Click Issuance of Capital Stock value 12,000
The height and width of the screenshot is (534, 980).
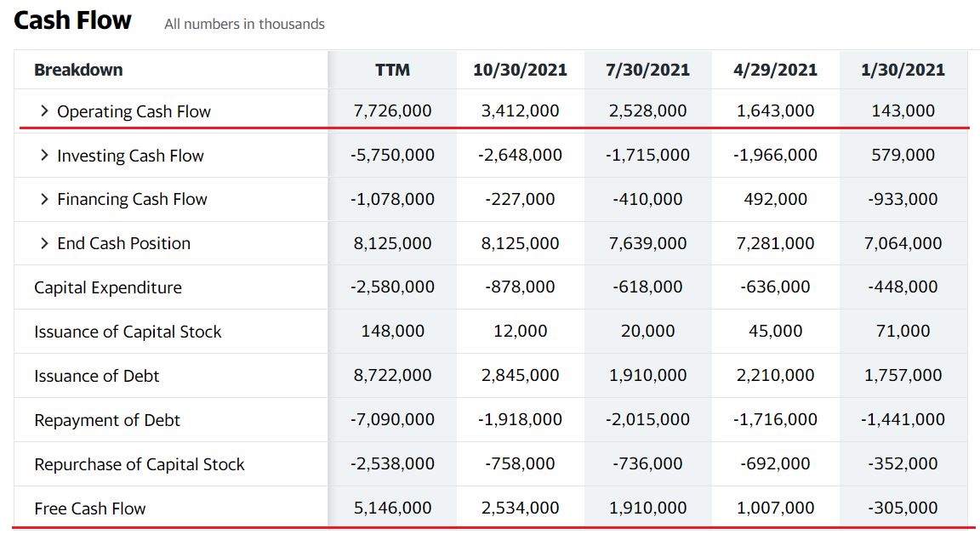(x=520, y=331)
